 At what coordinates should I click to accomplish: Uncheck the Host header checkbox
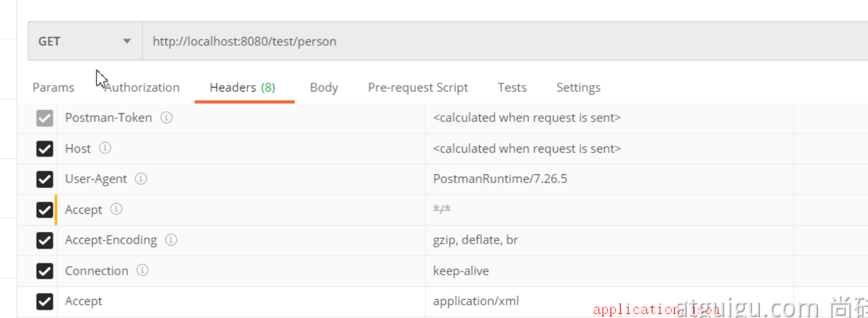[x=45, y=149]
